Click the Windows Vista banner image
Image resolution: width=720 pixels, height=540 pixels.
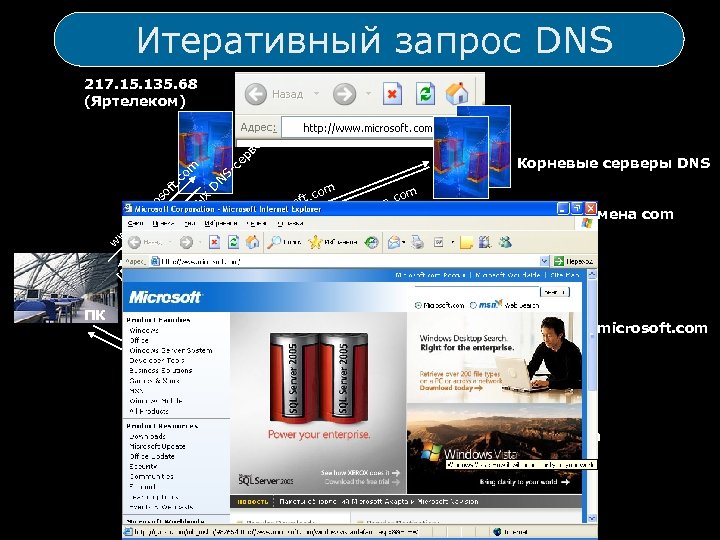click(x=495, y=449)
